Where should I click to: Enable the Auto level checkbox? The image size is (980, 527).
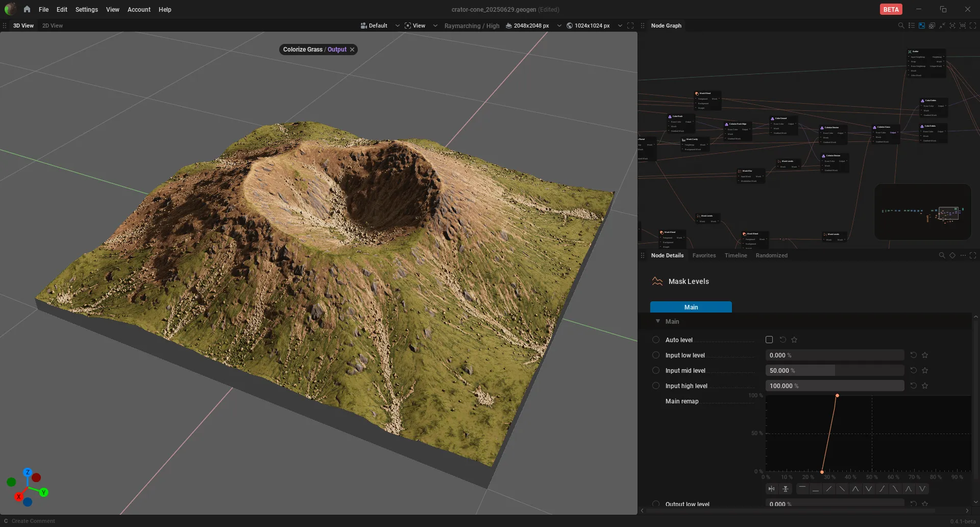point(769,340)
